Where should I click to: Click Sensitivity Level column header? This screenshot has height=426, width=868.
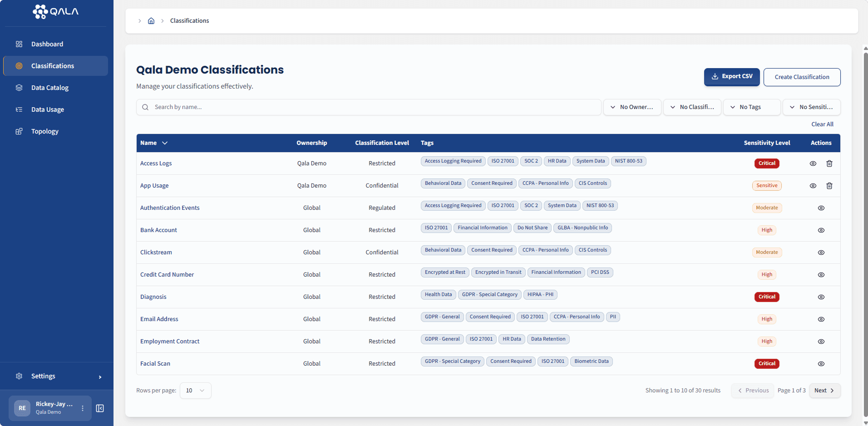tap(767, 143)
